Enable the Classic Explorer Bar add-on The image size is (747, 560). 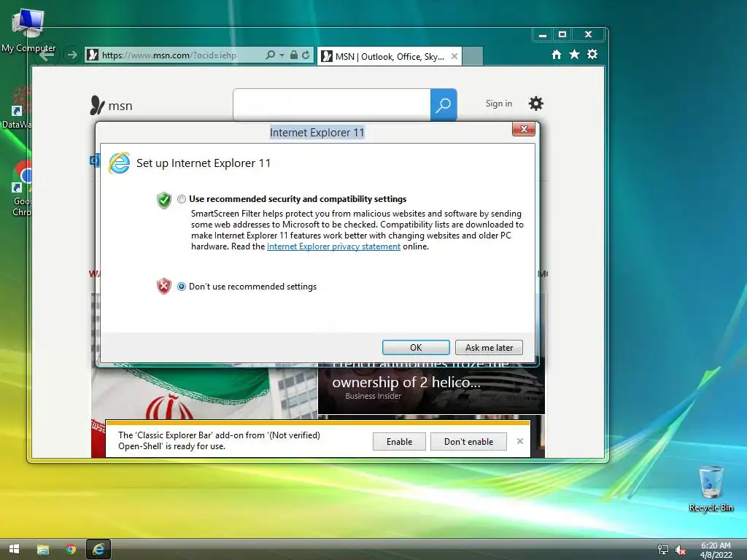click(399, 441)
